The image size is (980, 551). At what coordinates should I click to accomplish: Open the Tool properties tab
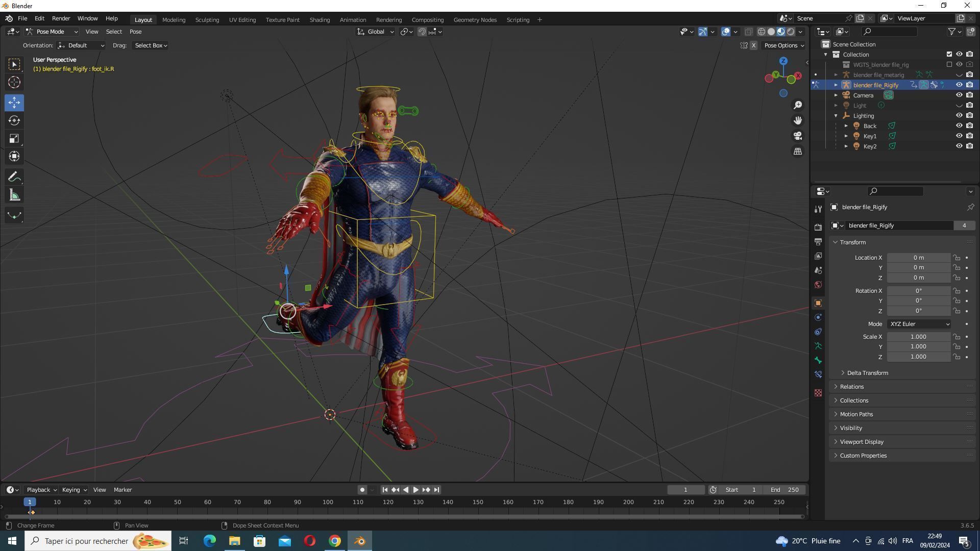coord(818,209)
